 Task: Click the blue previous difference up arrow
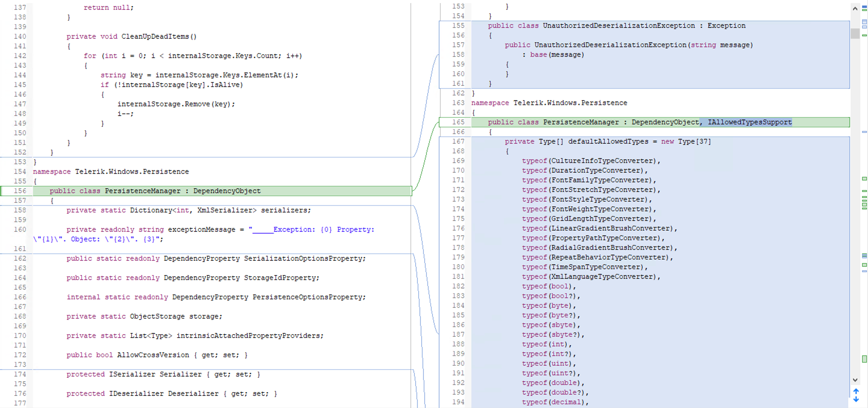click(x=856, y=391)
